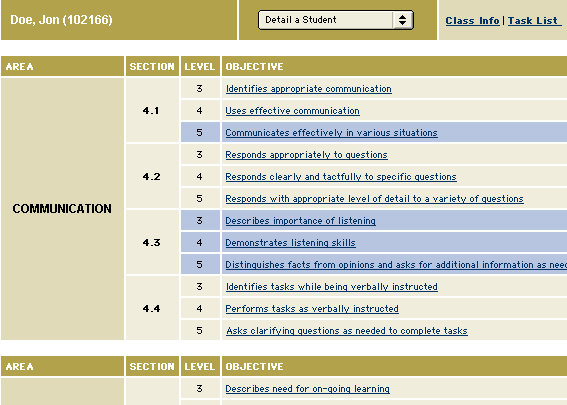This screenshot has width=567, height=405.
Task: Select Communicates effectively in various situations
Action: [331, 133]
